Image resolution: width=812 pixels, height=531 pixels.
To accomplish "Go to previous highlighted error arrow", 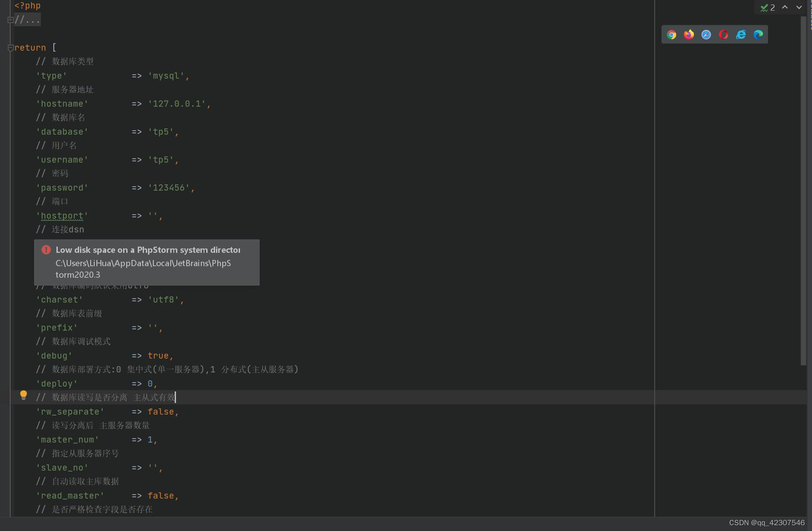I will (785, 7).
